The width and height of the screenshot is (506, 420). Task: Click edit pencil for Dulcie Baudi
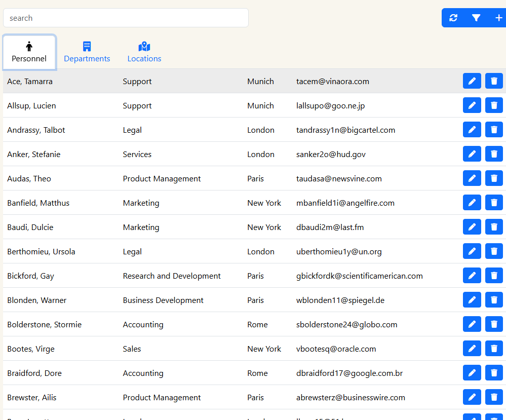pyautogui.click(x=472, y=227)
